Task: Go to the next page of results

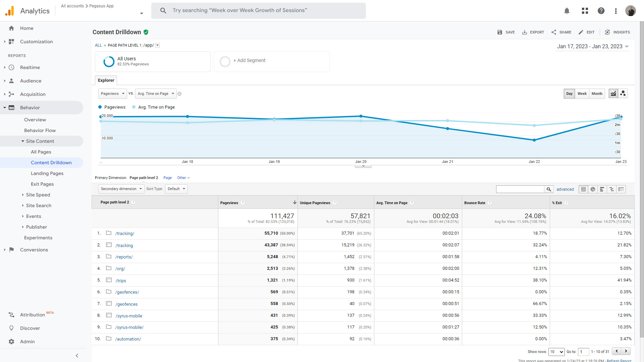Action: pos(626,351)
